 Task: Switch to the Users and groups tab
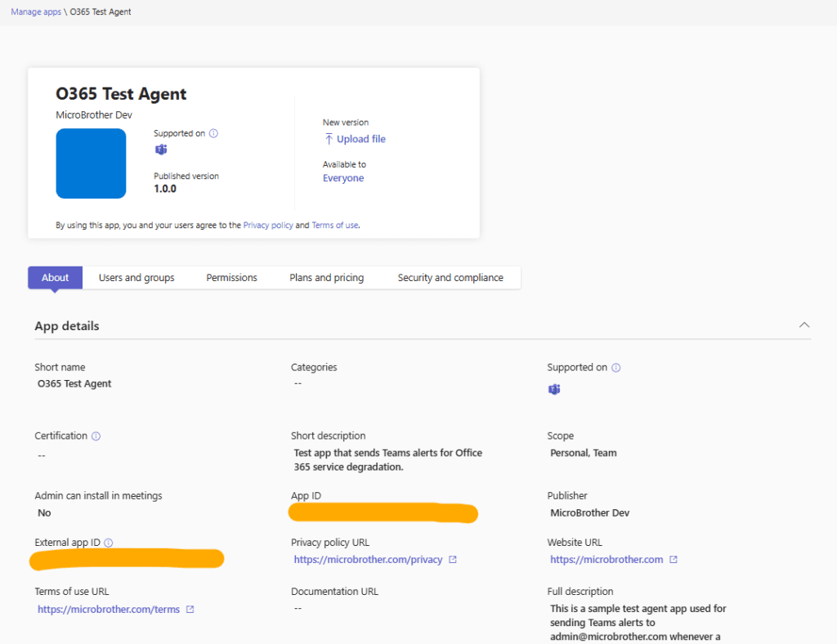[137, 278]
